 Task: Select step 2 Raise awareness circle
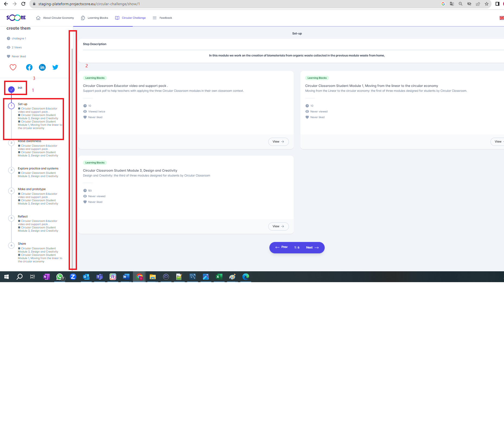tap(11, 143)
